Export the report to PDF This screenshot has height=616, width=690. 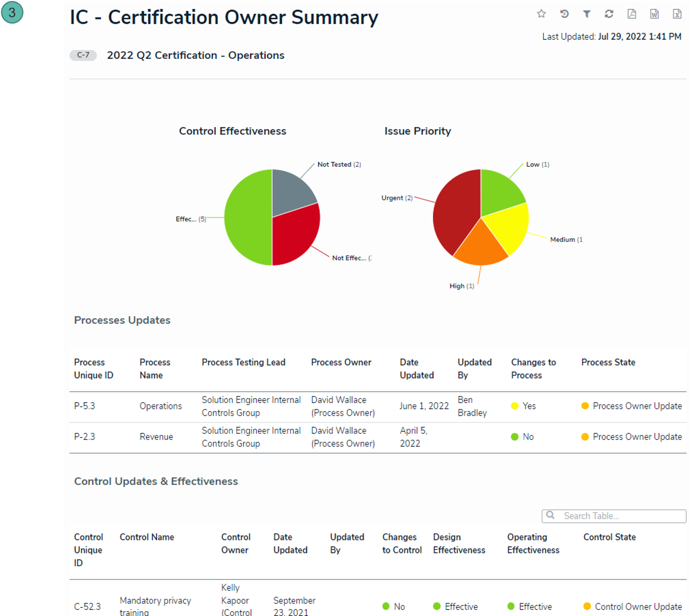click(632, 14)
